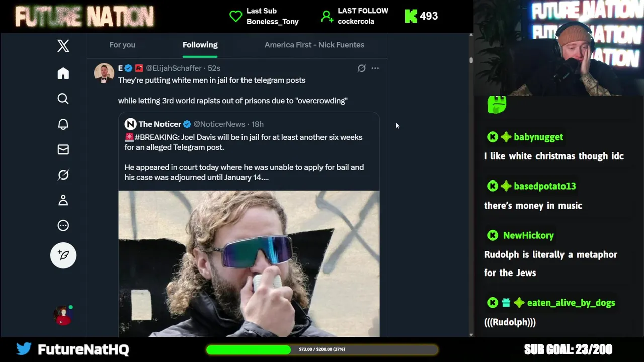This screenshot has height=362, width=644.
Task: Open the Profile person icon
Action: point(63,200)
